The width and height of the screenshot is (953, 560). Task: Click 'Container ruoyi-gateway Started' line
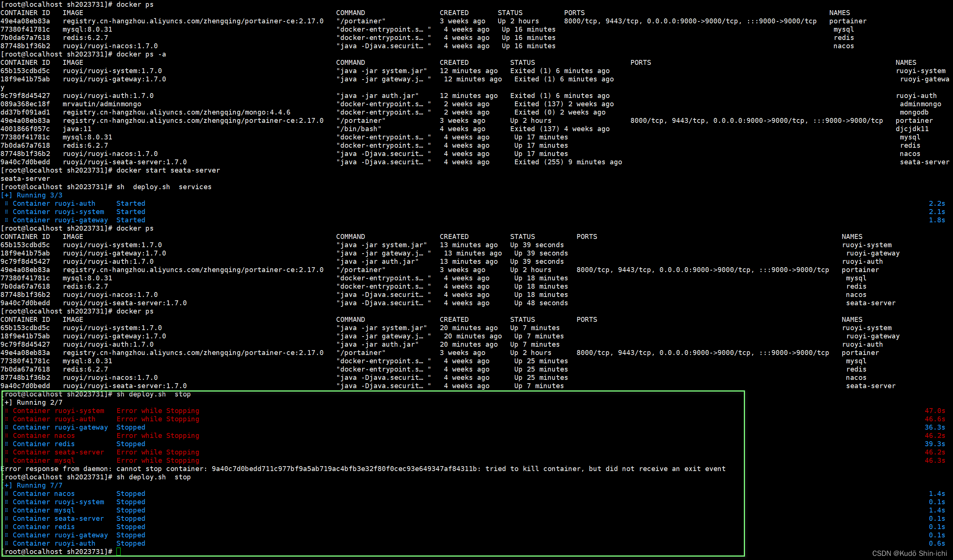75,220
